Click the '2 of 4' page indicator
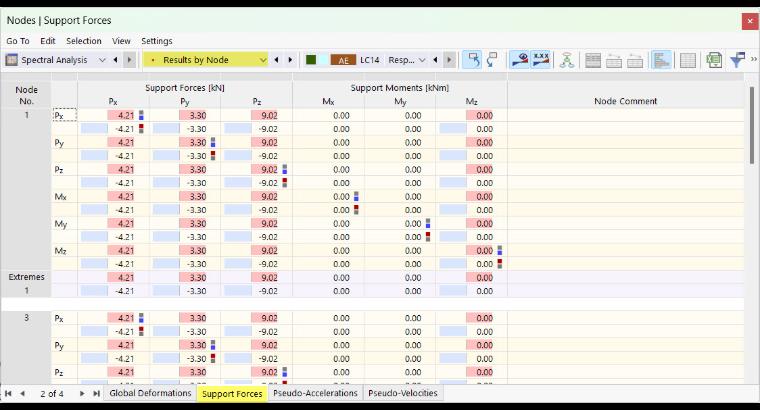Image resolution: width=760 pixels, height=410 pixels. point(52,394)
